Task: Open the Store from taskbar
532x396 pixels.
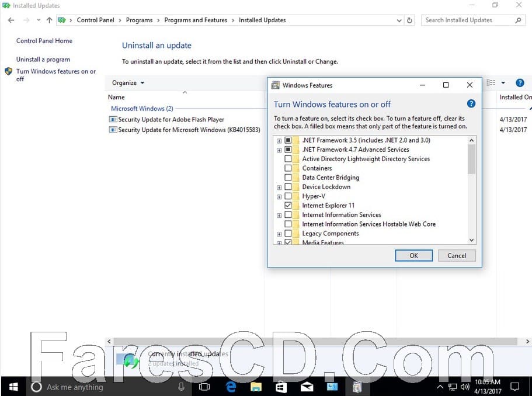Action: [281, 387]
